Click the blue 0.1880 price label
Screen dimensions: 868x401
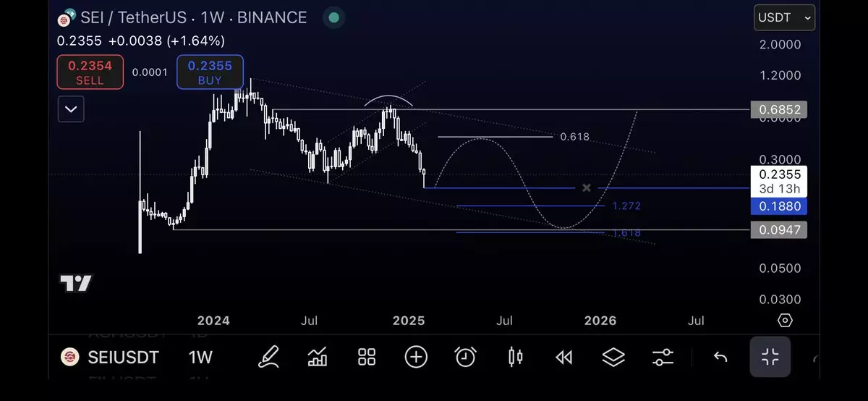[x=779, y=207]
